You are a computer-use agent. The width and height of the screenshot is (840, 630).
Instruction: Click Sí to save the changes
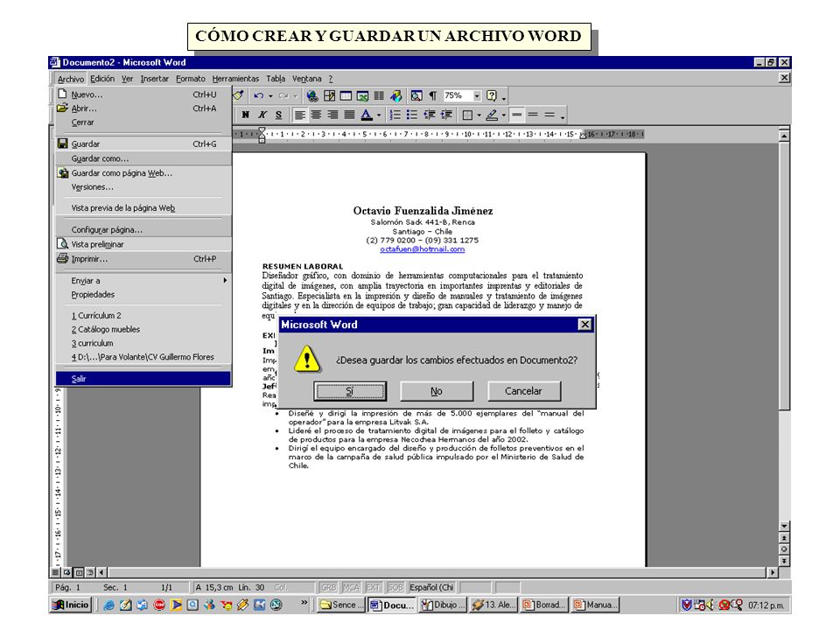(350, 391)
